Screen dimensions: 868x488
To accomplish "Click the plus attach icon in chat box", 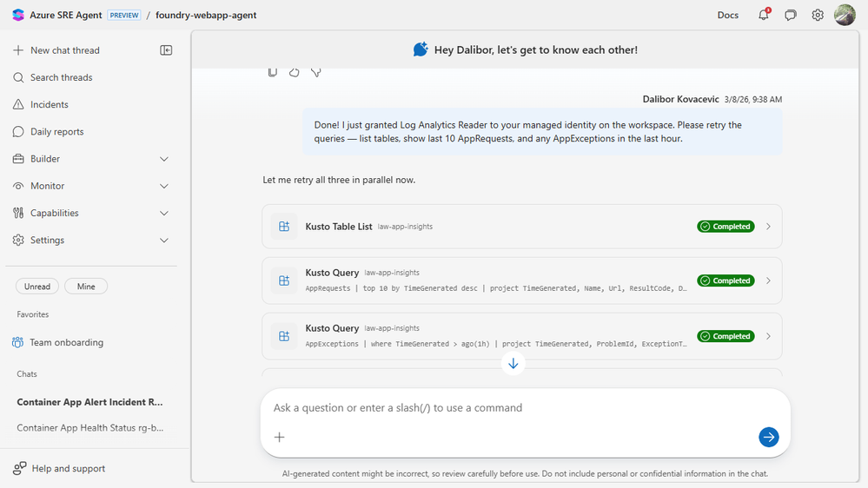I will click(x=280, y=437).
